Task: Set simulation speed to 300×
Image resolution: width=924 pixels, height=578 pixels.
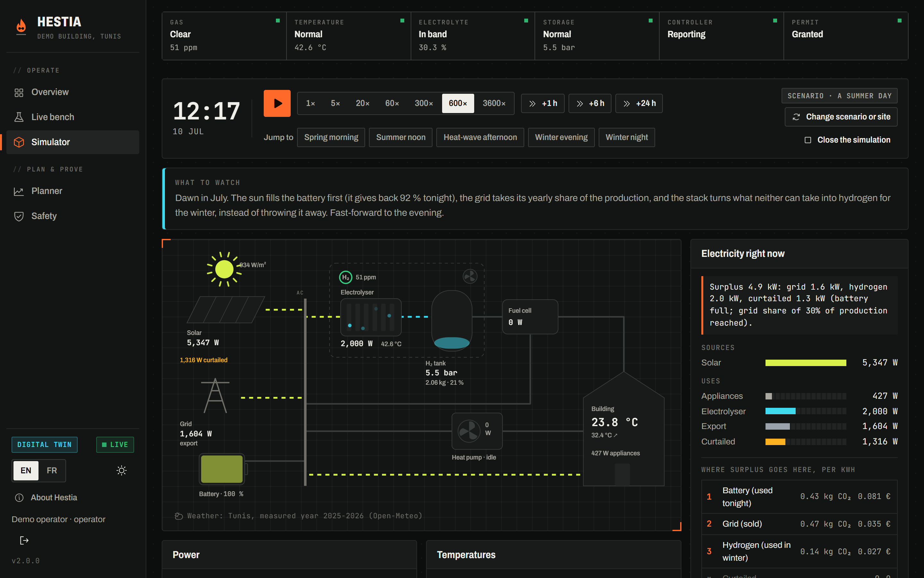Action: (424, 103)
